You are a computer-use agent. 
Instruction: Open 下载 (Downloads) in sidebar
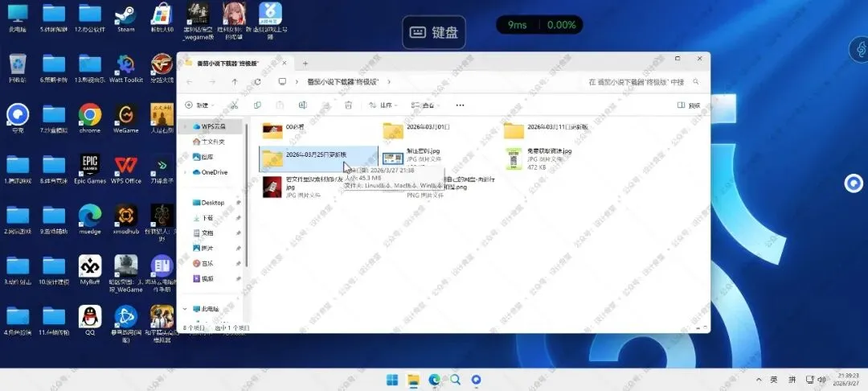203,218
